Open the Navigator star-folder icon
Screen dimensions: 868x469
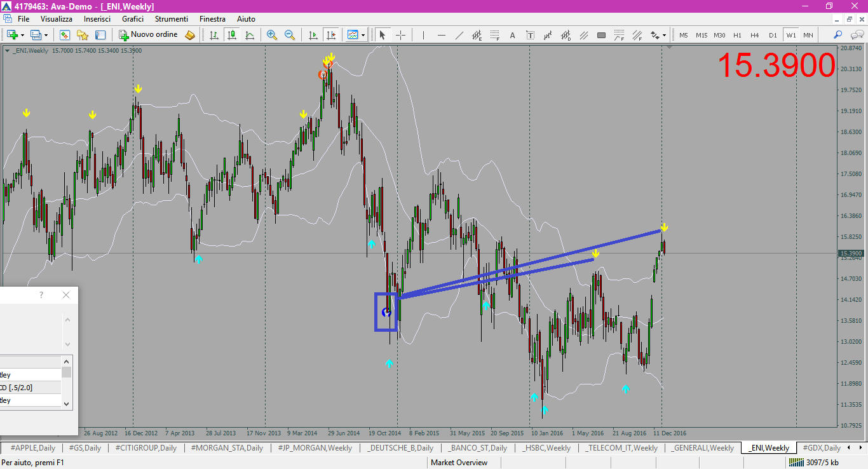pyautogui.click(x=82, y=35)
